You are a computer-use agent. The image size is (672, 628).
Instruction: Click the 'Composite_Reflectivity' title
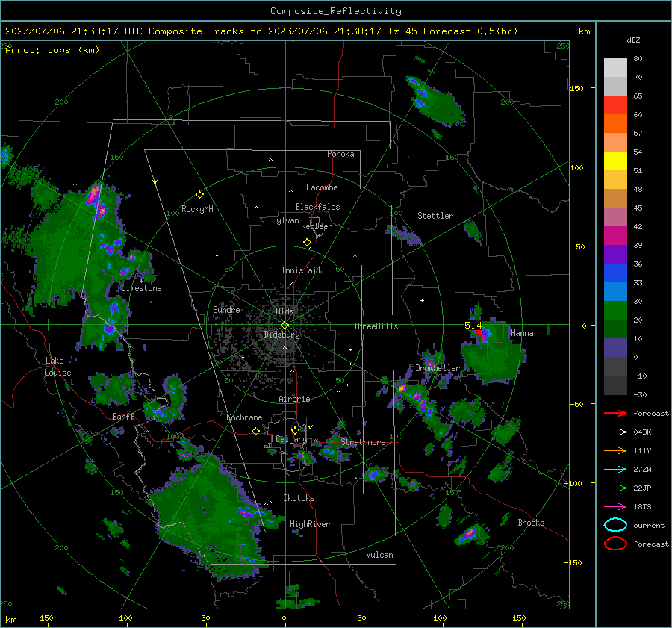[336, 11]
